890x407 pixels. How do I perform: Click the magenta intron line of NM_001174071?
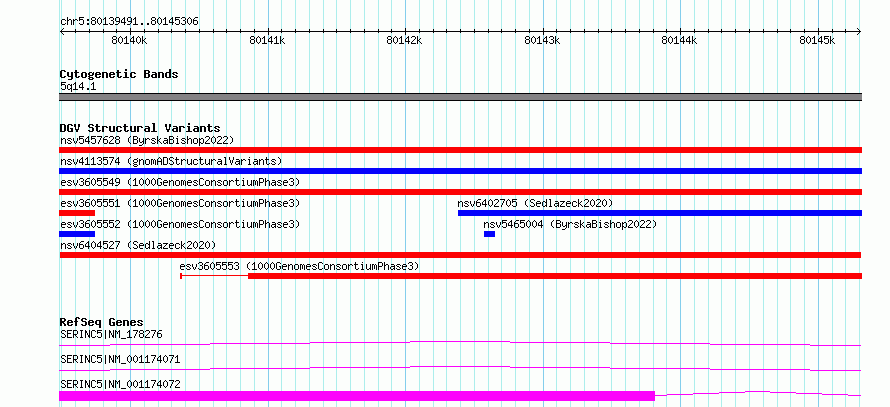460,368
